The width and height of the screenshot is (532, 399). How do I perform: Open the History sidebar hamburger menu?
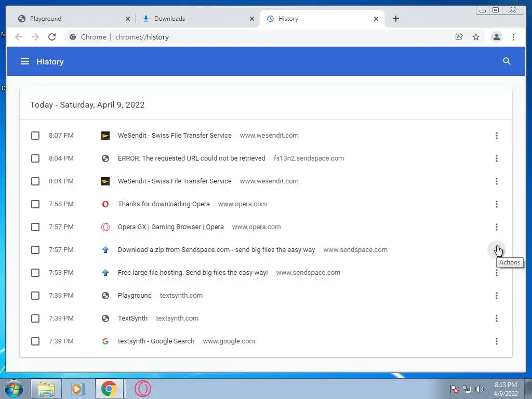click(x=25, y=61)
